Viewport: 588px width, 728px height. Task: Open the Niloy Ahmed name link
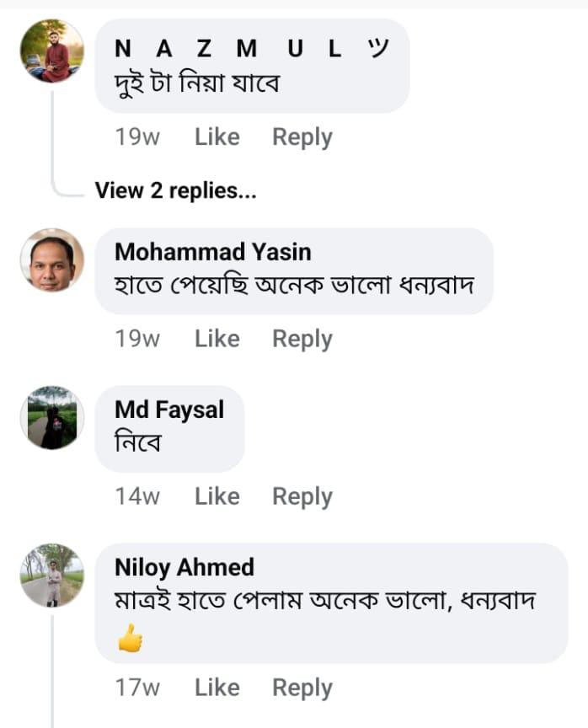[x=184, y=567]
